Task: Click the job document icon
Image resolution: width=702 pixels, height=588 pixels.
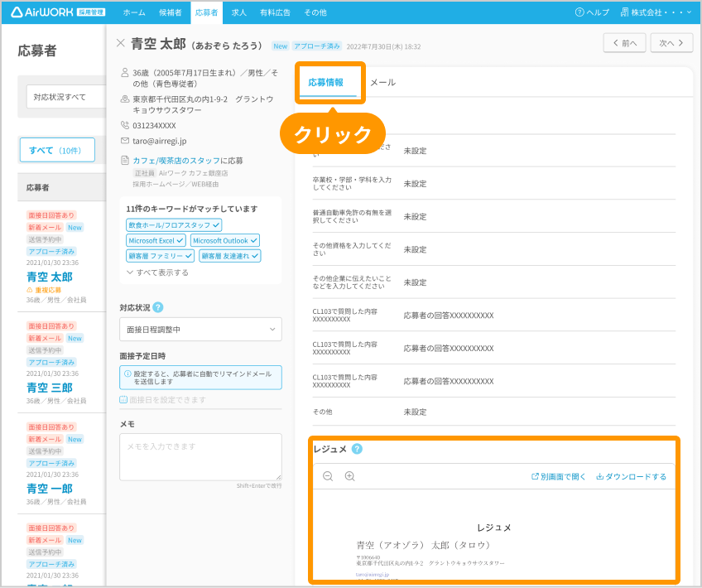Action: pos(125,160)
